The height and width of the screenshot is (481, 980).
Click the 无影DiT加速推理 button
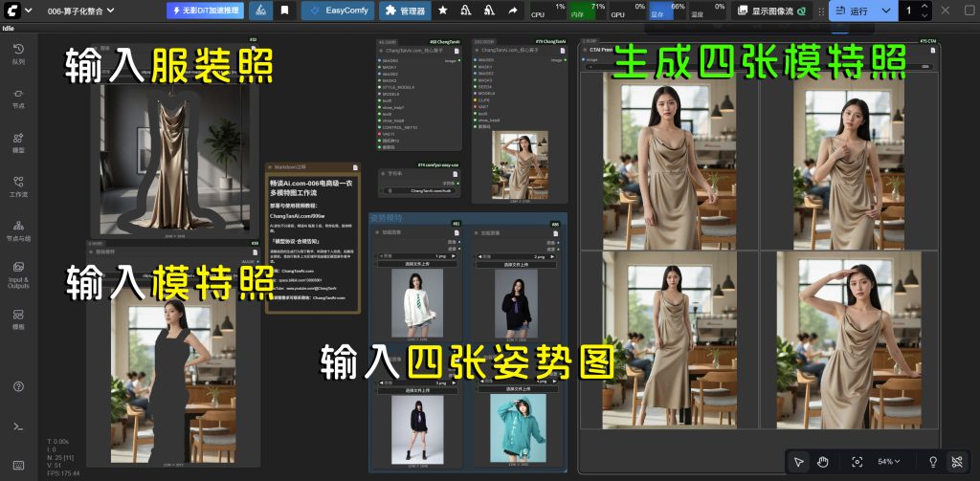click(x=206, y=11)
